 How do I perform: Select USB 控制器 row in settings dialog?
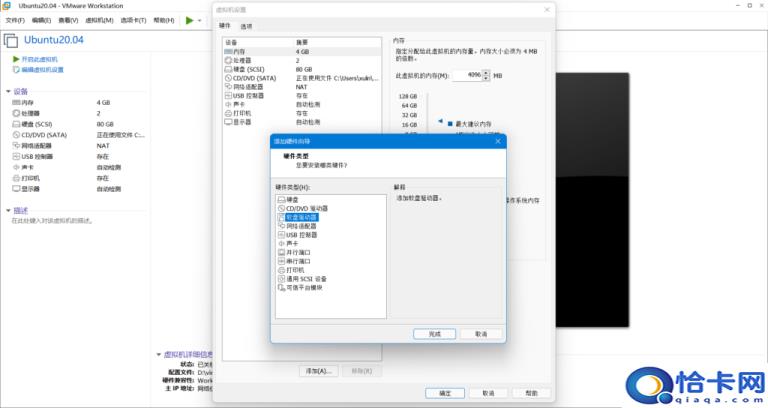302,96
